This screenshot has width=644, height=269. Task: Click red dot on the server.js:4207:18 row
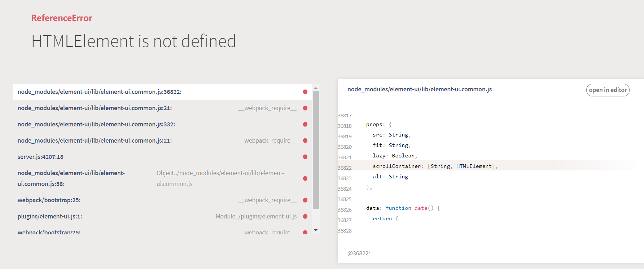305,157
